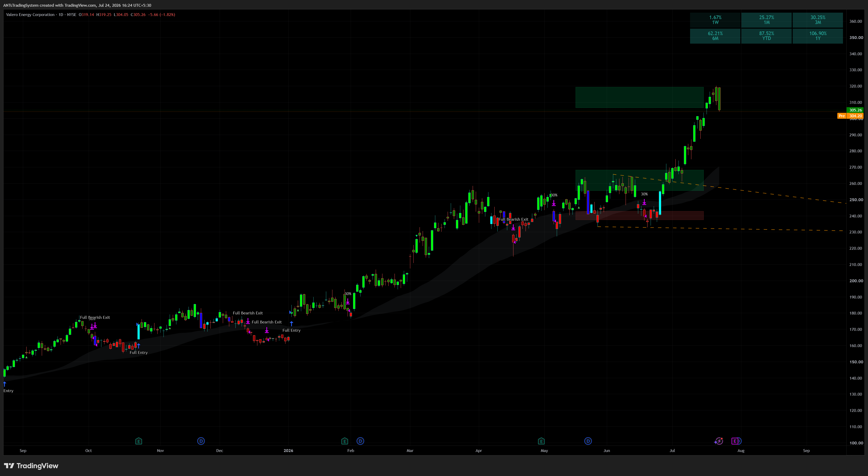Select the 1W 1.67% performance cell
Viewport: 868px width, 476px height.
pyautogui.click(x=715, y=20)
